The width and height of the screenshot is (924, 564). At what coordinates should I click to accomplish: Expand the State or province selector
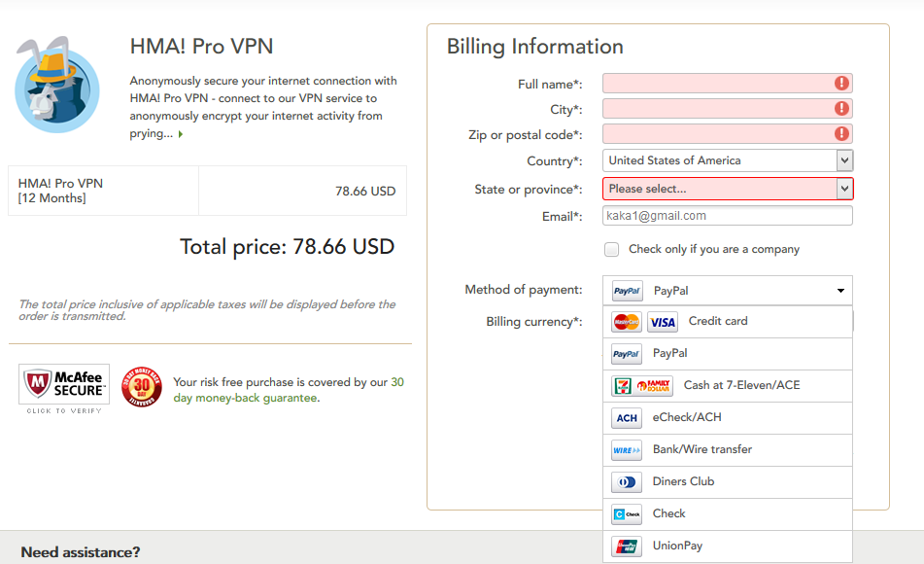(728, 189)
